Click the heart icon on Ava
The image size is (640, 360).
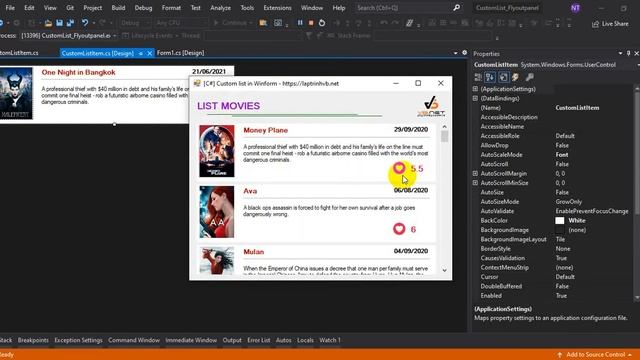click(399, 229)
